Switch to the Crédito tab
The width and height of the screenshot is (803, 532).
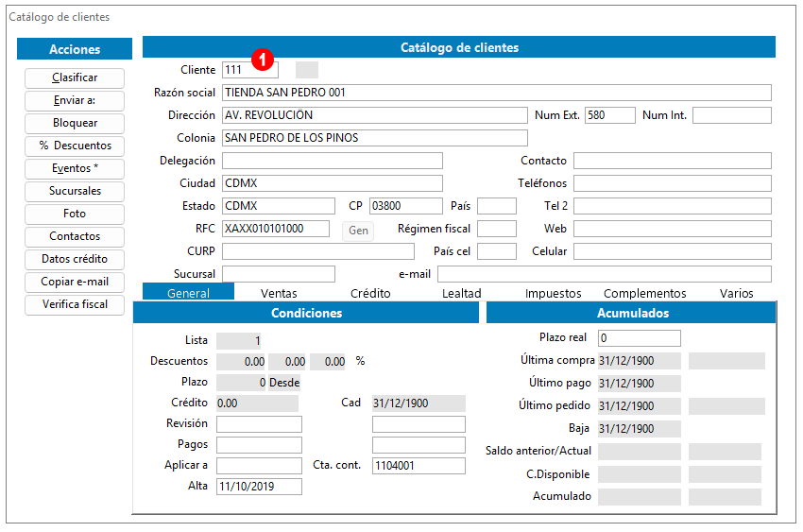tap(370, 293)
